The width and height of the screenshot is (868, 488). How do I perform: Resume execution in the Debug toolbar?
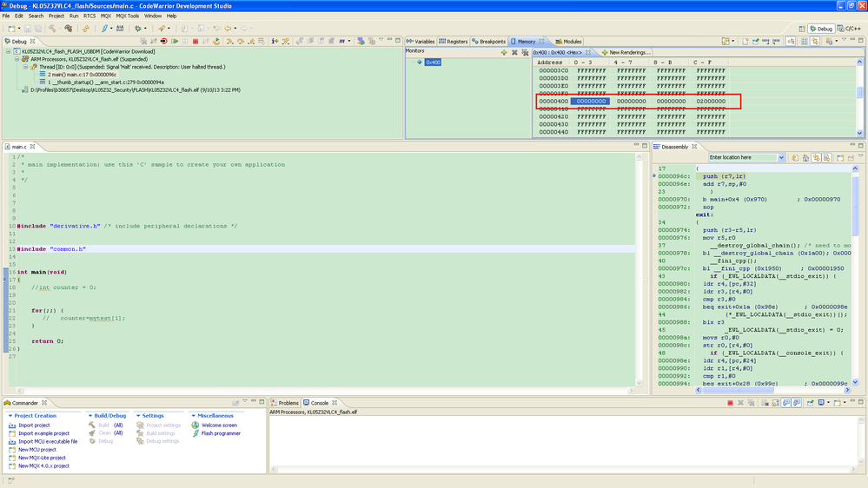point(175,42)
